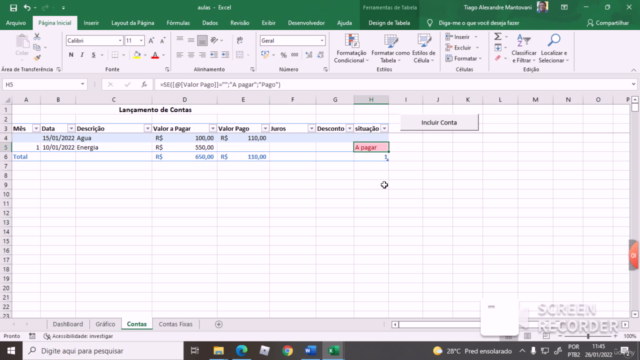This screenshot has width=640, height=360.
Task: Toggle underline S formatting
Action: pos(93,55)
